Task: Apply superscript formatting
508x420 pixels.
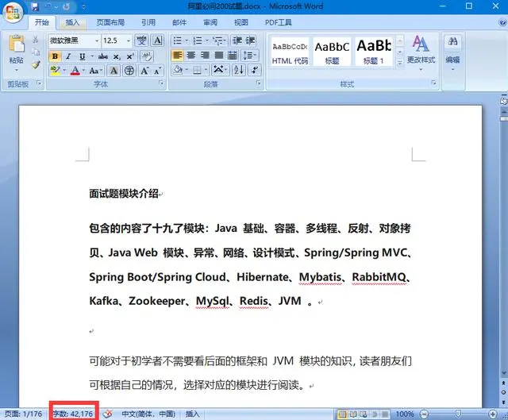Action: (x=130, y=56)
